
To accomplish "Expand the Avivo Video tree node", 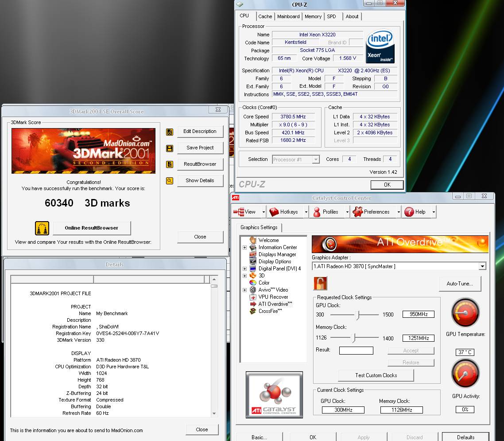I will (x=244, y=290).
